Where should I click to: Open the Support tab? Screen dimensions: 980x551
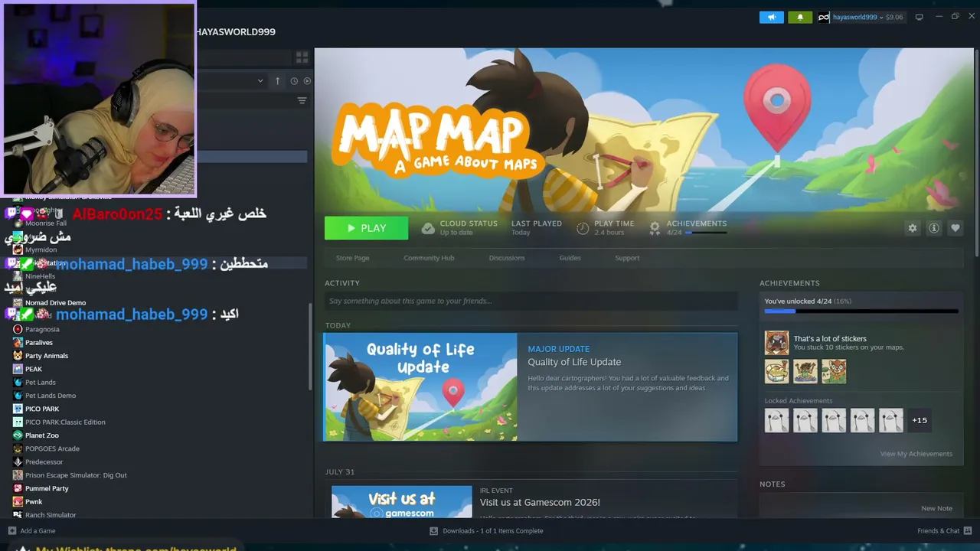[627, 258]
